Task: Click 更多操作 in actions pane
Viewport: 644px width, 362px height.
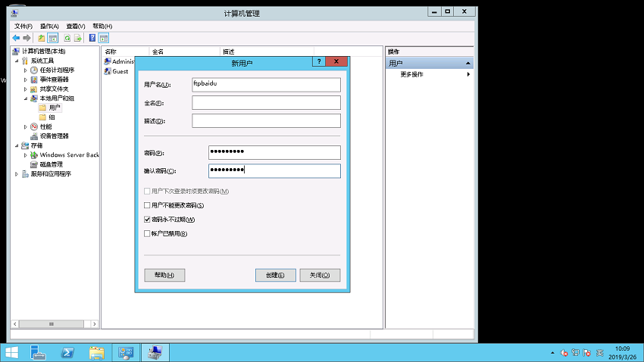Action: [411, 74]
